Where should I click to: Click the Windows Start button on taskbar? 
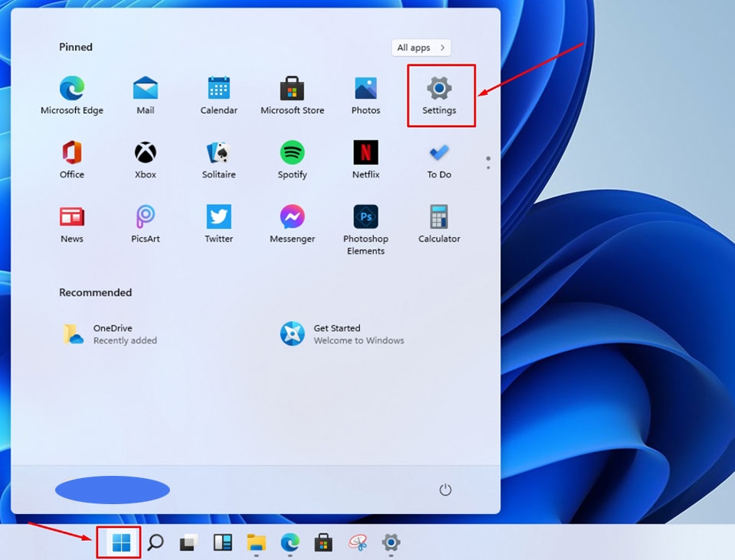pos(121,542)
